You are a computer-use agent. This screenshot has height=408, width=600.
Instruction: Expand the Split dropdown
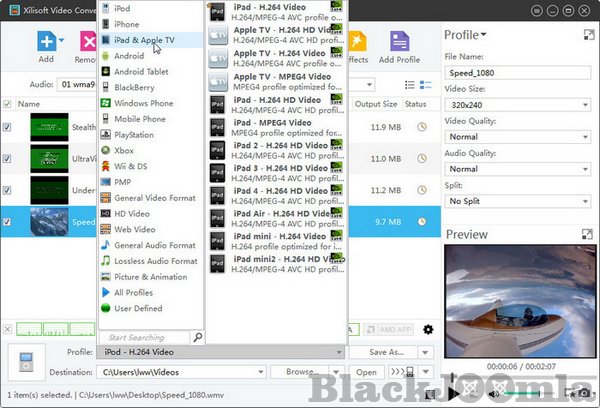coord(515,202)
